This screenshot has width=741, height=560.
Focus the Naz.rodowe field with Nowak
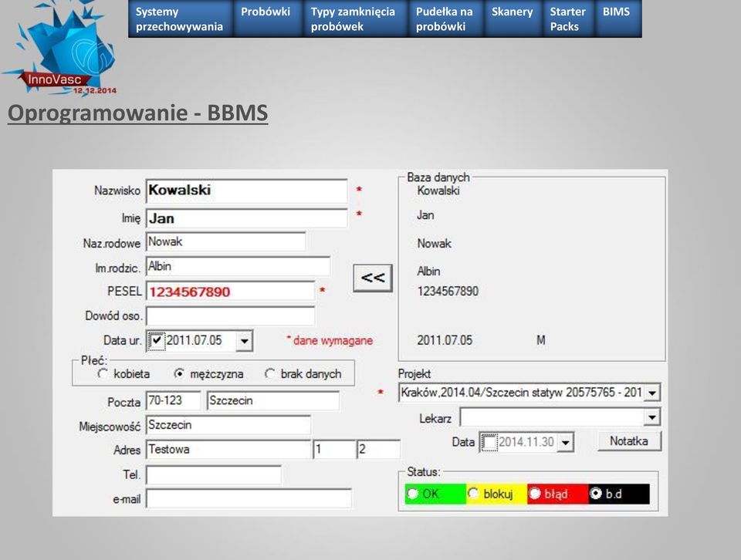pos(226,241)
